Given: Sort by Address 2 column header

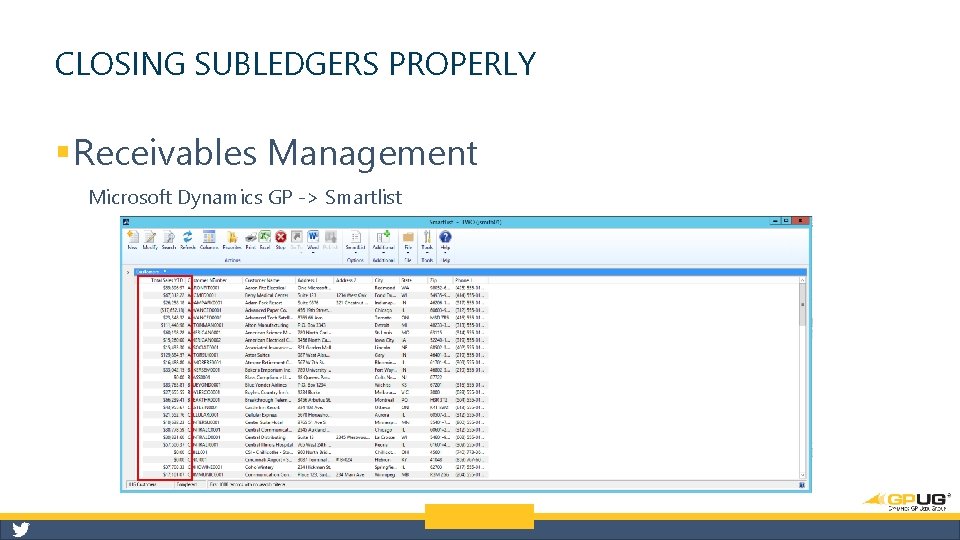Looking at the screenshot, I should (x=353, y=280).
